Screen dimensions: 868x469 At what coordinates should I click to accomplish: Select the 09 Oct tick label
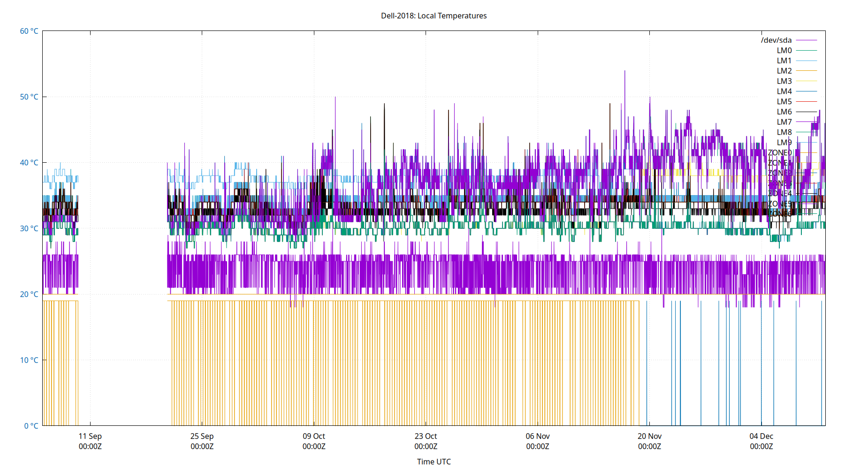tap(313, 436)
